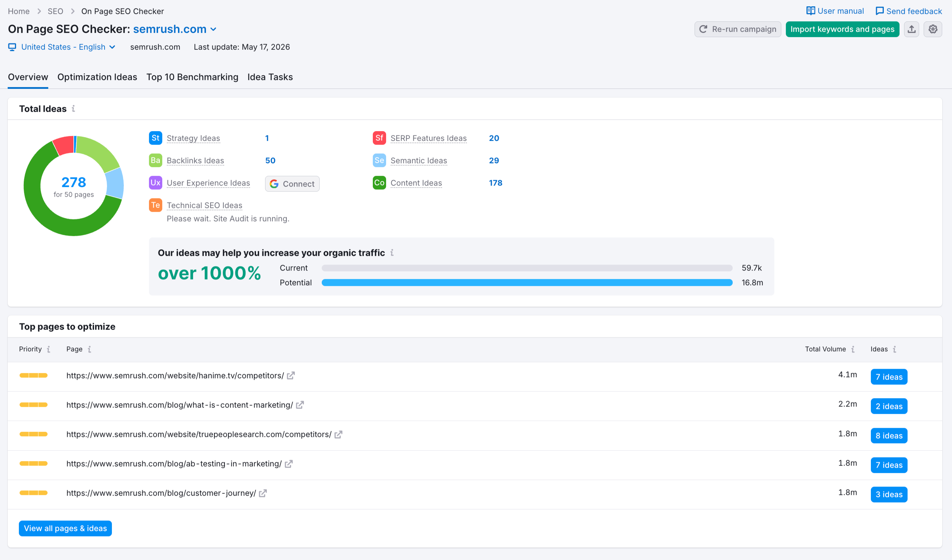Click info icon next to Page column
Image resolution: width=952 pixels, height=560 pixels.
pos(89,349)
